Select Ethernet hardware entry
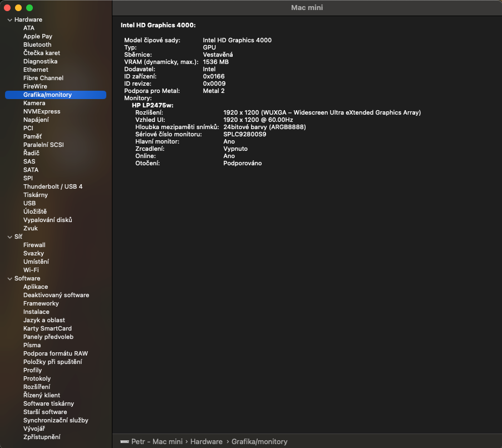Image resolution: width=502 pixels, height=448 pixels. click(x=36, y=70)
